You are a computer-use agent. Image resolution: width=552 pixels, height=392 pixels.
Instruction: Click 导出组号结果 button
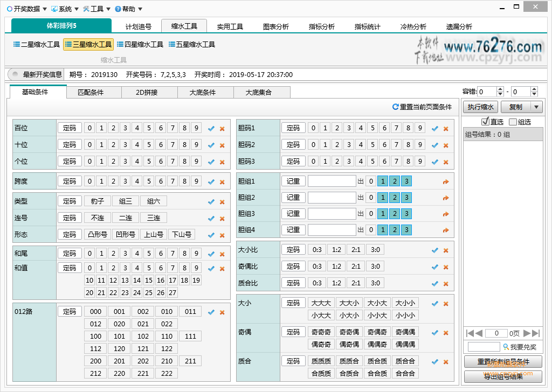[503, 376]
